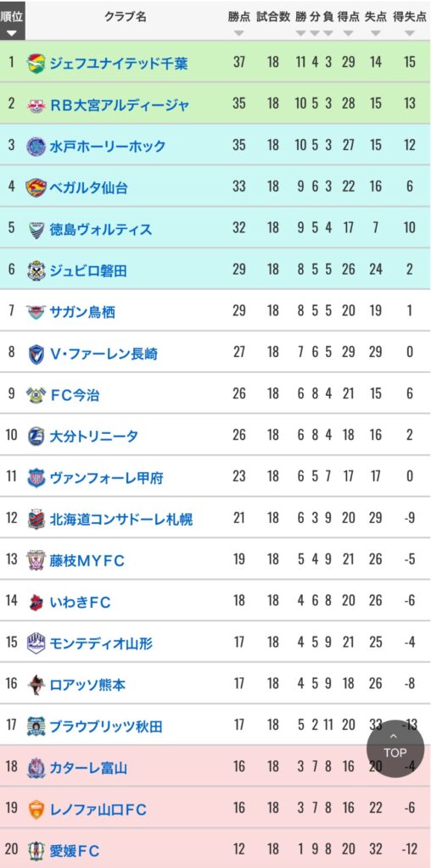Sort by 得失点 column arrow
Image resolution: width=431 pixels, height=868 pixels.
coord(410,33)
